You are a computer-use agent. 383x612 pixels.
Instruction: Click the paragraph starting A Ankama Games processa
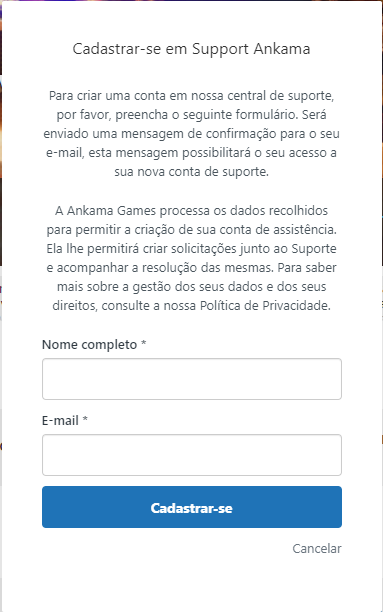click(191, 258)
